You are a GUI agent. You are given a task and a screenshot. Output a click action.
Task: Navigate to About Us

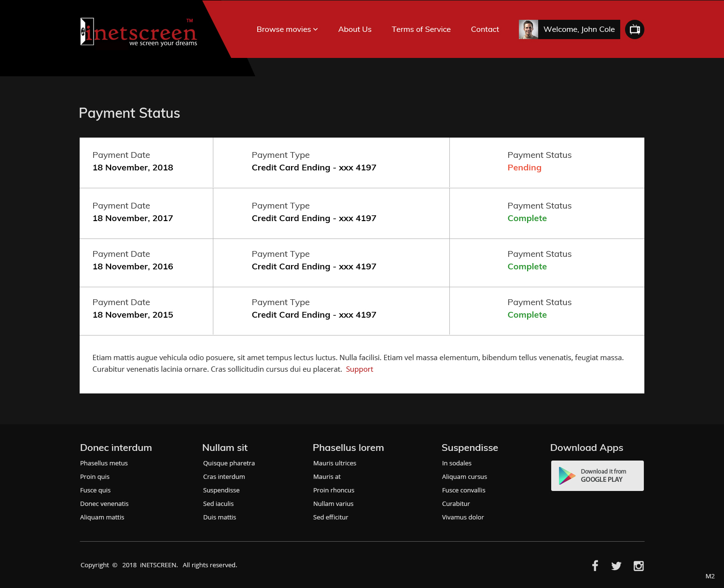click(355, 29)
